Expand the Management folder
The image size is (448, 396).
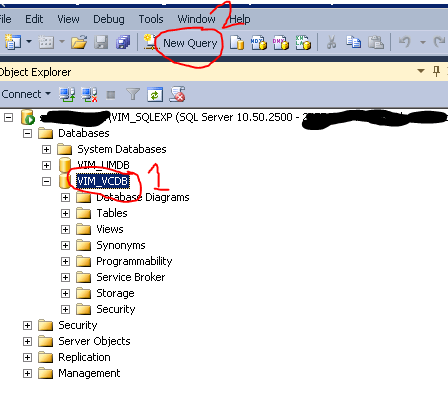pos(27,373)
